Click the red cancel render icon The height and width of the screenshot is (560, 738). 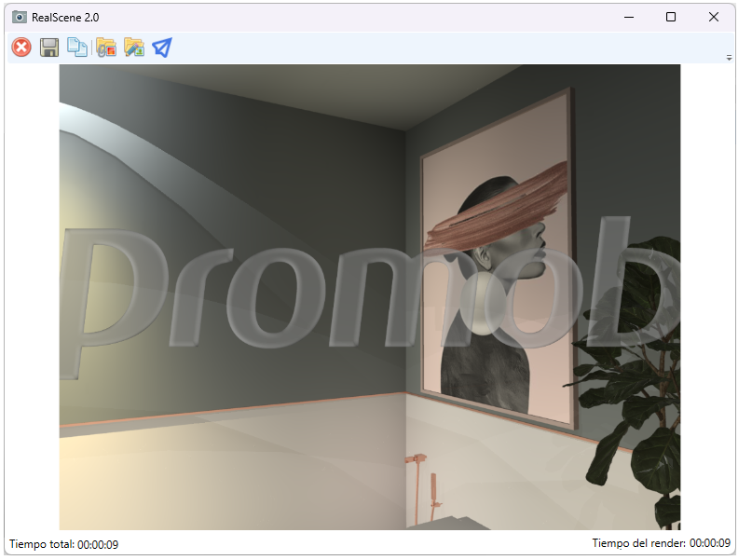[21, 48]
